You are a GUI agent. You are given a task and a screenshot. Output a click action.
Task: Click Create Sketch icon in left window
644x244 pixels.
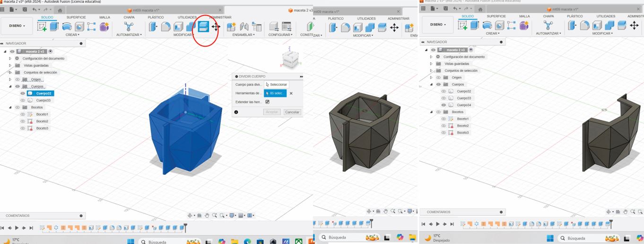[42, 27]
